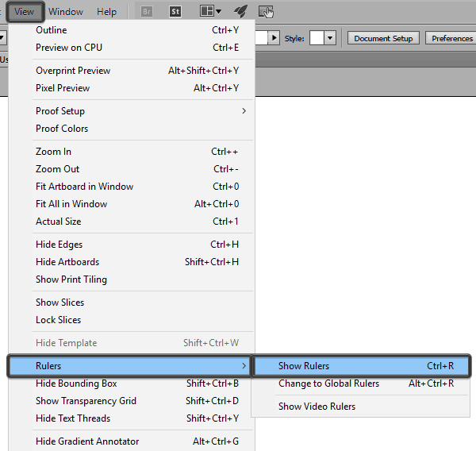Open the Help menu
The image size is (476, 451).
point(106,12)
